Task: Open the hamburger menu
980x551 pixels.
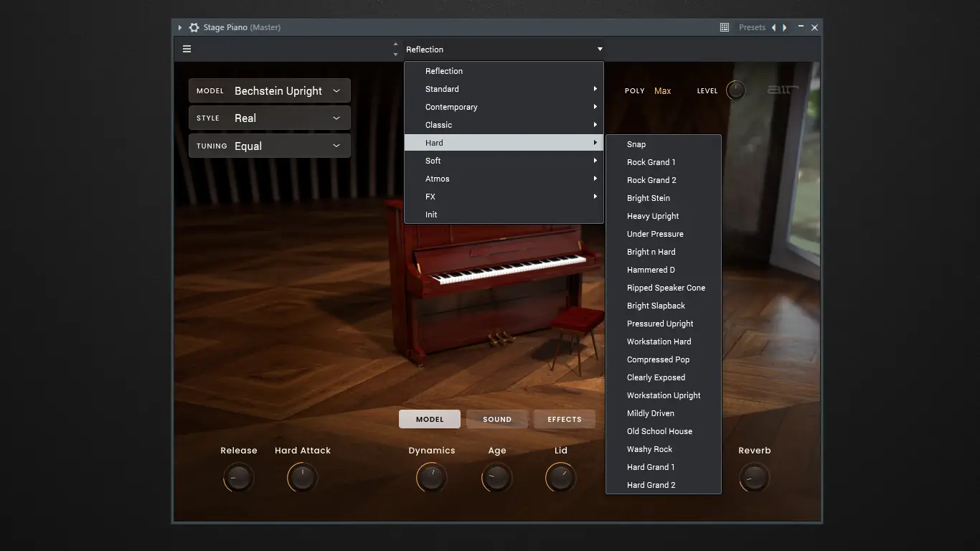Action: click(187, 49)
